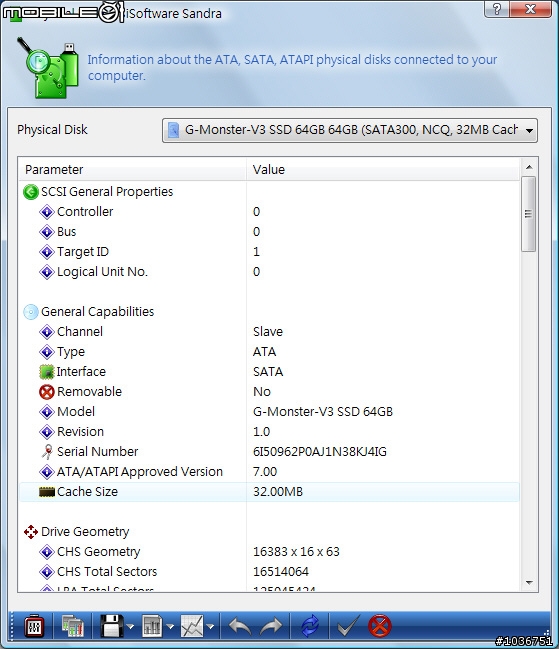Close the Sandra window
This screenshot has width=559, height=649.
pyautogui.click(x=531, y=9)
